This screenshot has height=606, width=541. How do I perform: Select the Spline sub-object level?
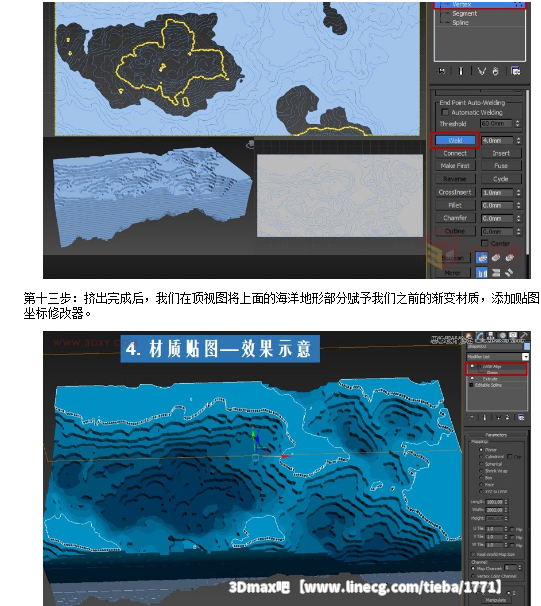(461, 22)
